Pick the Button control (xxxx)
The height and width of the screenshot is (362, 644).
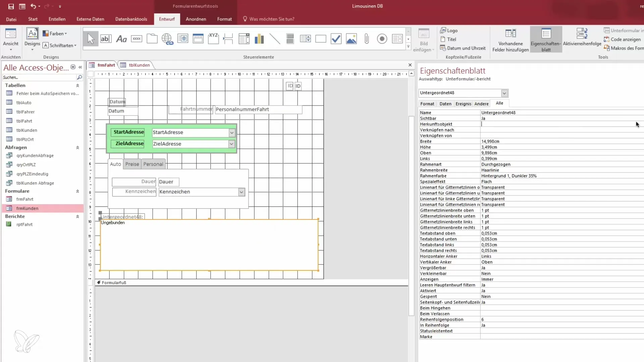pyautogui.click(x=137, y=39)
